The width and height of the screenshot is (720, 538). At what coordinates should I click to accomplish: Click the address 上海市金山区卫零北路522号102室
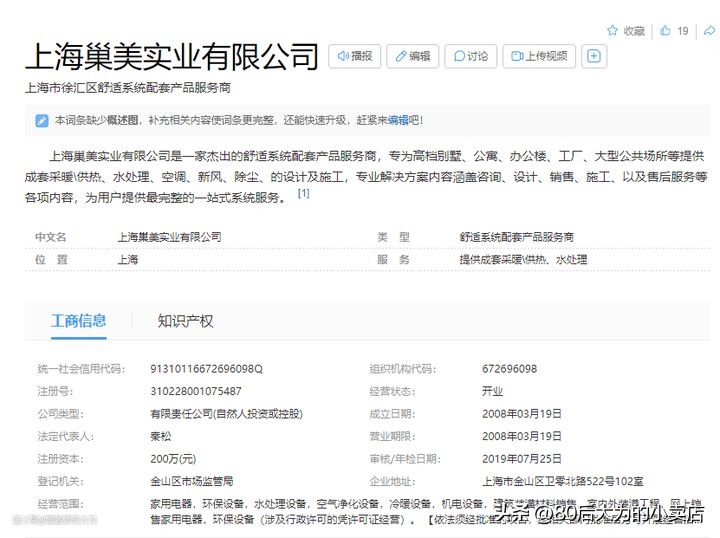562,481
